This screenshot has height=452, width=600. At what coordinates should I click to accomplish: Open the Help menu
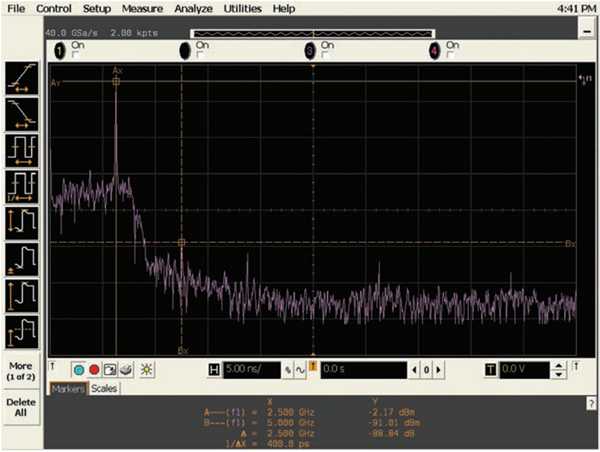[x=284, y=8]
